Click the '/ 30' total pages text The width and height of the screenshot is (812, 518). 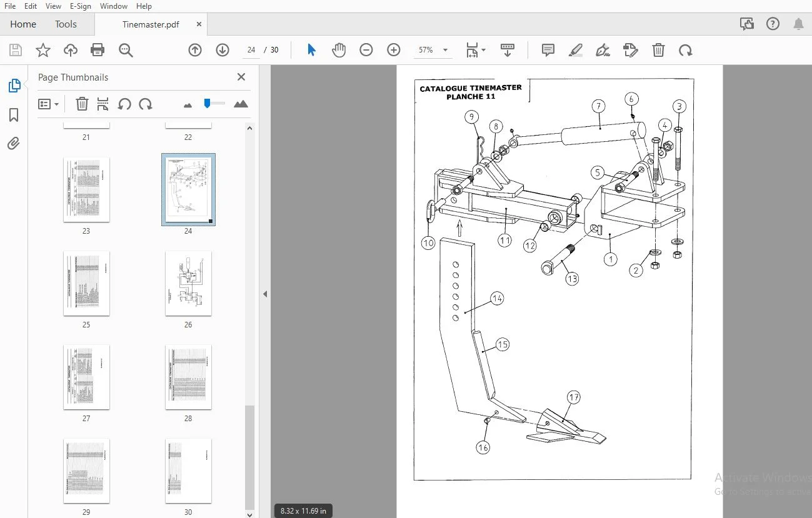pos(271,50)
